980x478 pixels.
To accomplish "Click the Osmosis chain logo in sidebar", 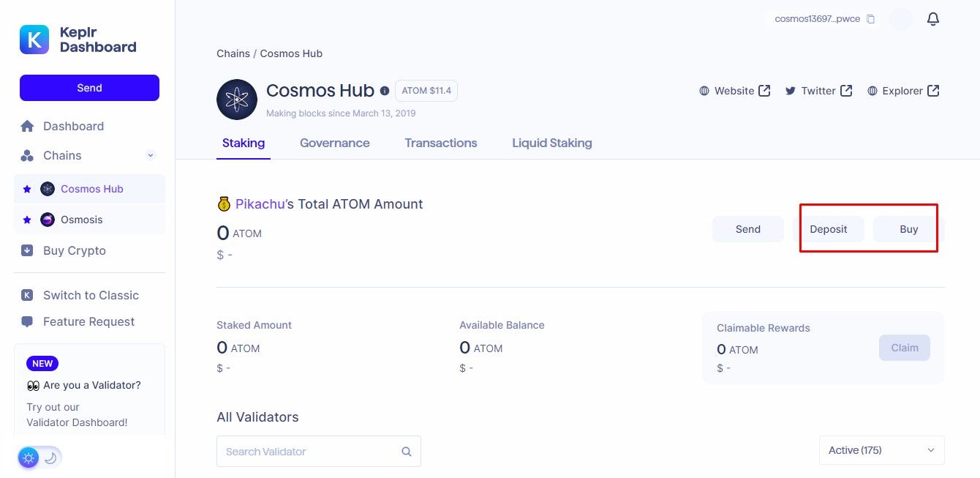I will point(48,220).
